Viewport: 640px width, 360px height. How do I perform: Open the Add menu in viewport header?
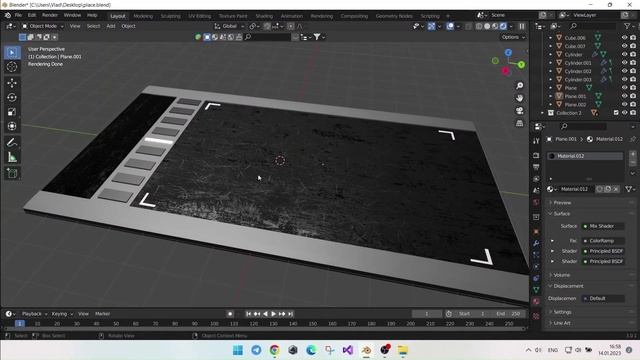(111, 26)
